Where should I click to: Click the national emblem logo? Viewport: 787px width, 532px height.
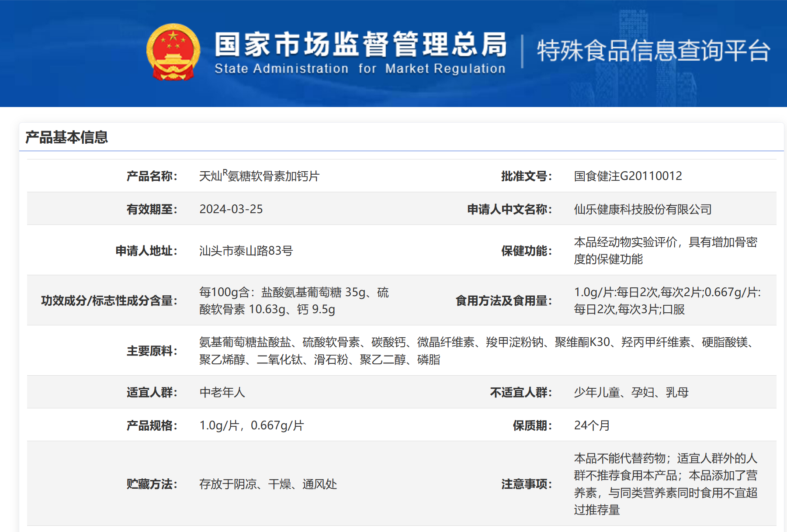[173, 52]
